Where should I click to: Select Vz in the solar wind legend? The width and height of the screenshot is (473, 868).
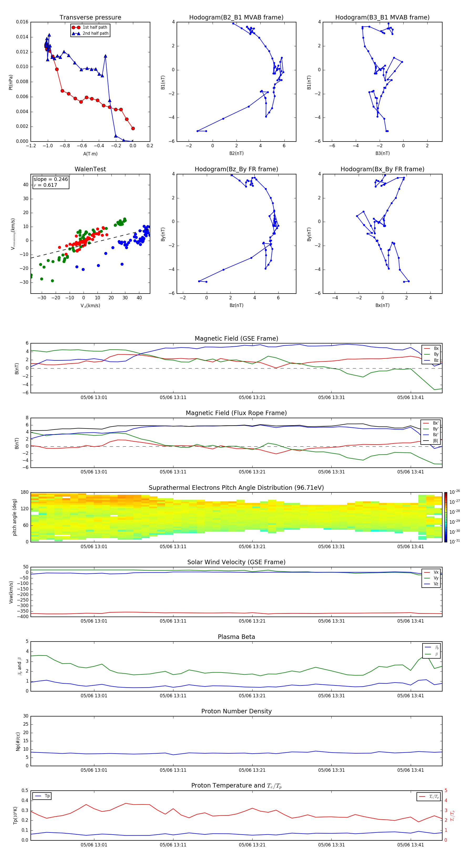click(x=431, y=584)
